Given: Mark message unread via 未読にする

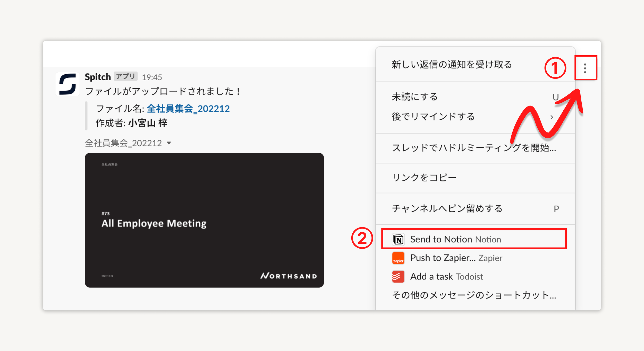Looking at the screenshot, I should tap(414, 96).
